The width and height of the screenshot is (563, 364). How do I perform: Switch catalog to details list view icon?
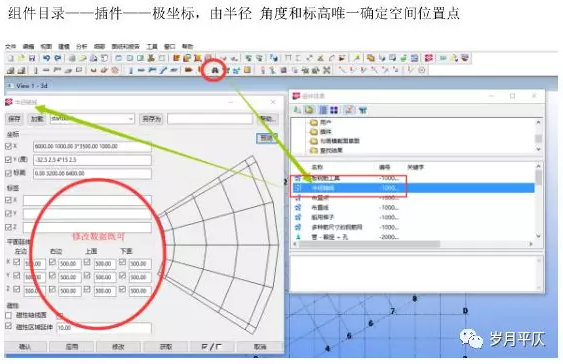tap(324, 110)
